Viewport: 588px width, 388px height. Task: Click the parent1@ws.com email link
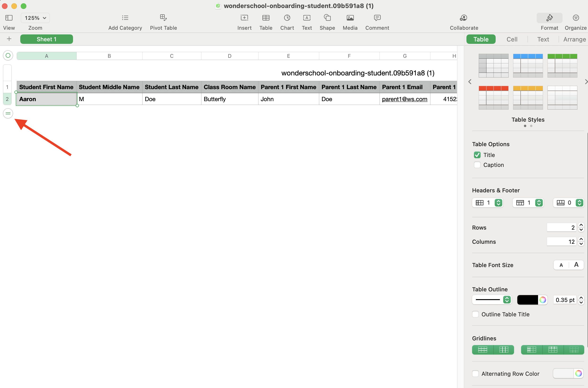coord(404,99)
